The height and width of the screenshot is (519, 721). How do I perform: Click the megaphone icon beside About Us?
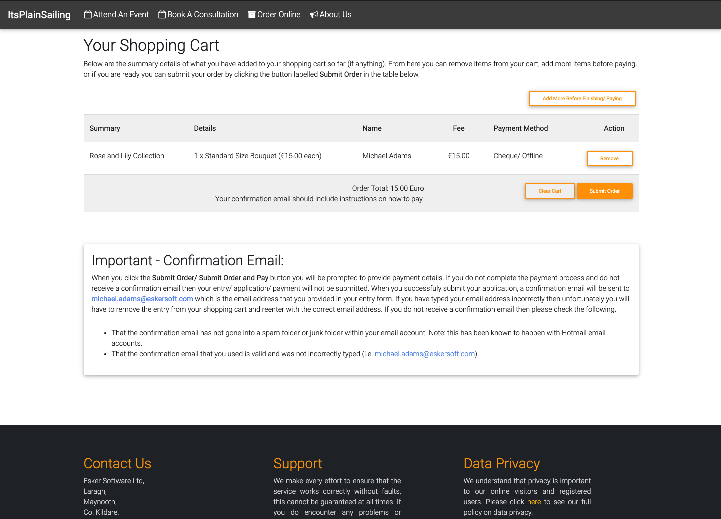[314, 15]
